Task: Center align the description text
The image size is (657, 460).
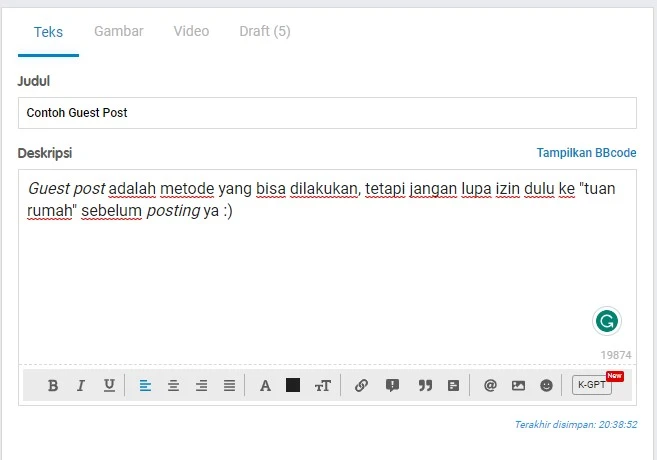Action: click(173, 385)
